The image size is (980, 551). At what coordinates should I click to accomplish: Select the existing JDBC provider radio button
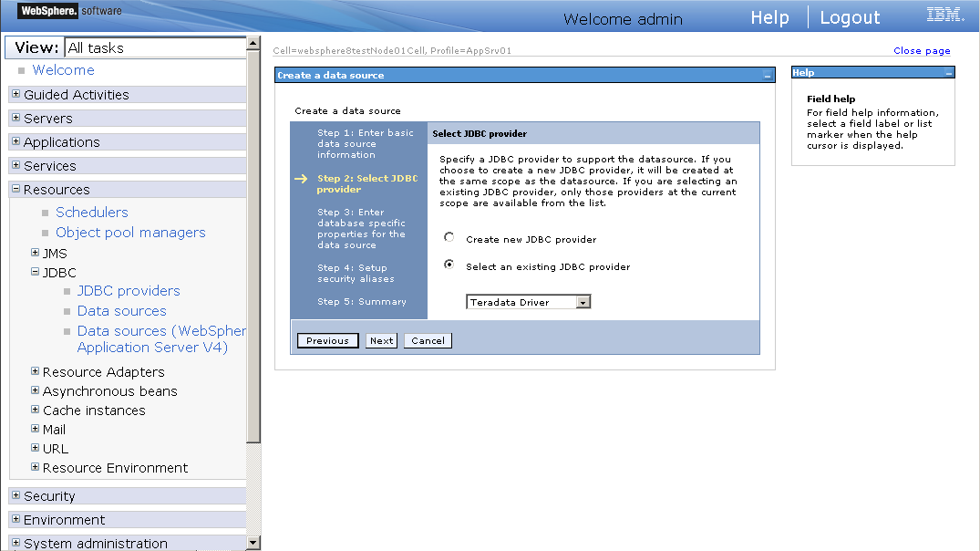tap(448, 264)
